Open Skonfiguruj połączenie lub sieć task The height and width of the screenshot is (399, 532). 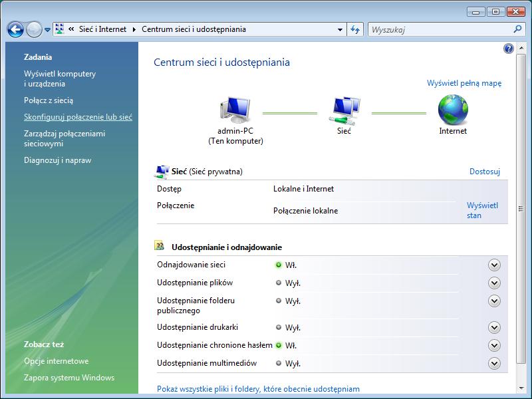78,117
